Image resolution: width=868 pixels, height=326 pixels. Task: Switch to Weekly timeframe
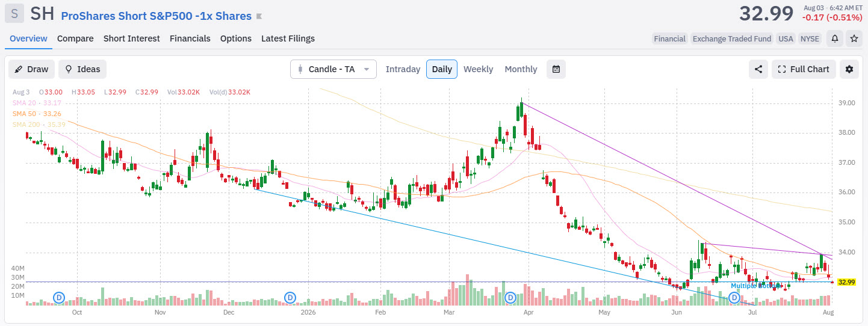tap(478, 69)
